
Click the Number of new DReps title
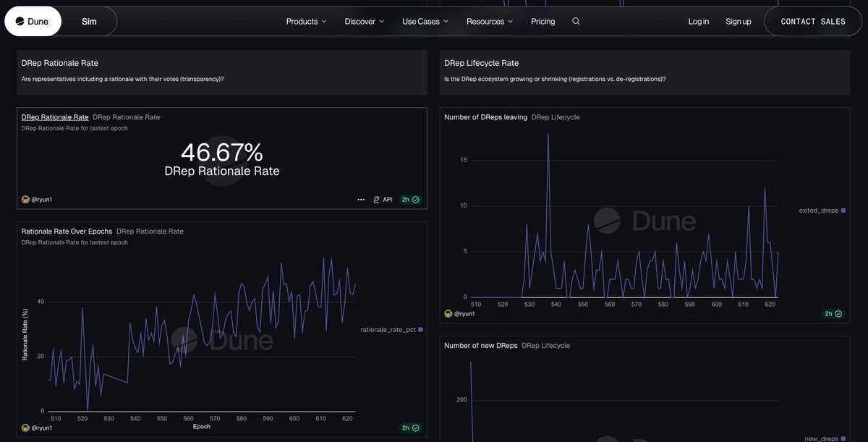pyautogui.click(x=481, y=346)
